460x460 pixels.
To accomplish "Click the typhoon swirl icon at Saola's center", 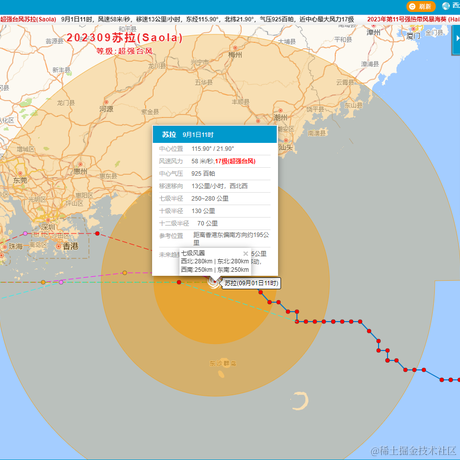I will 214,283.
